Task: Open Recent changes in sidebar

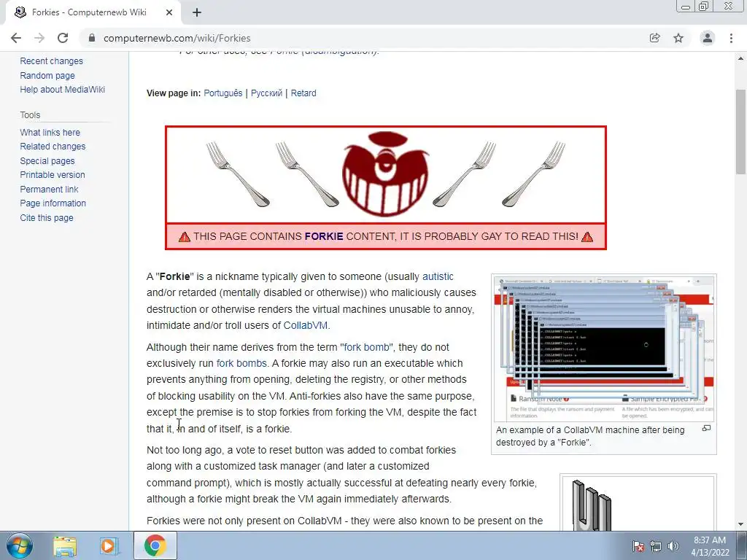Action: tap(52, 61)
